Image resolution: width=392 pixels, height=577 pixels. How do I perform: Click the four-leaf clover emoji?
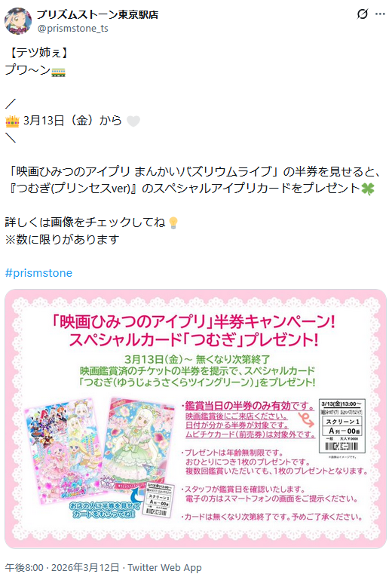coord(367,189)
